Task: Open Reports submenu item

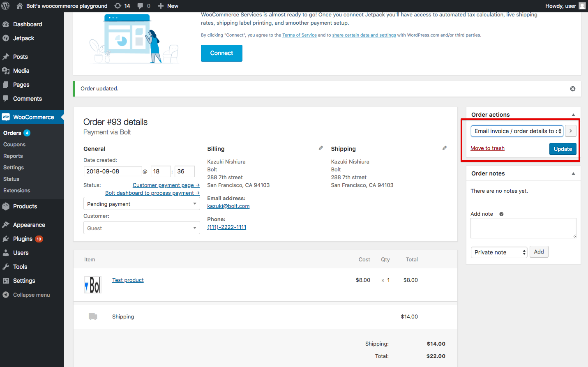Action: [x=13, y=156]
